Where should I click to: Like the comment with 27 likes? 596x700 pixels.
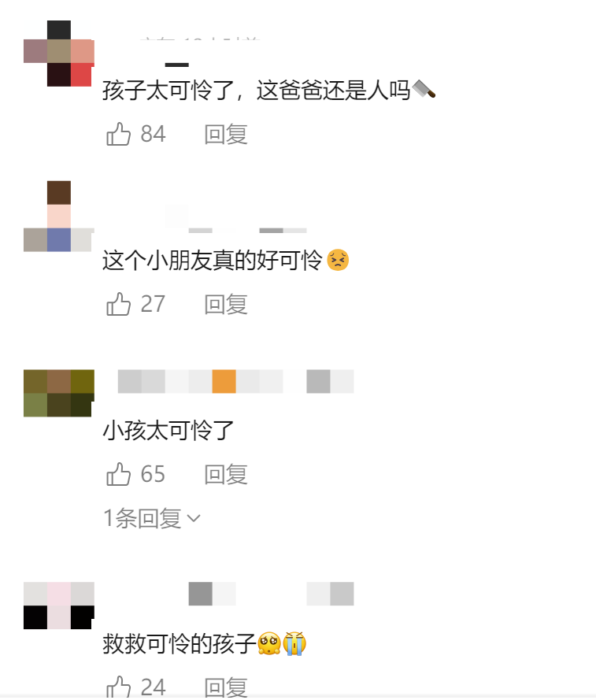tap(118, 304)
